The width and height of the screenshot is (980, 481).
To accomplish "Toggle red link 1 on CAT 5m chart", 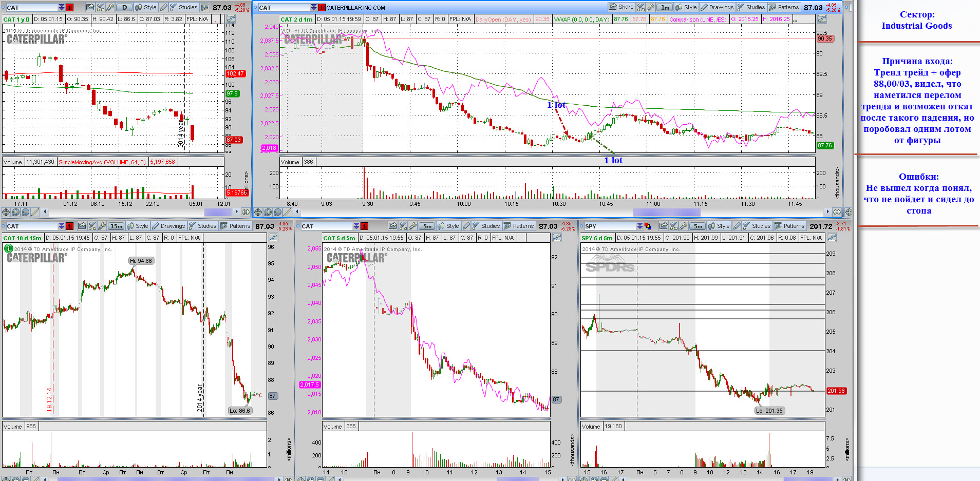I will (364, 226).
